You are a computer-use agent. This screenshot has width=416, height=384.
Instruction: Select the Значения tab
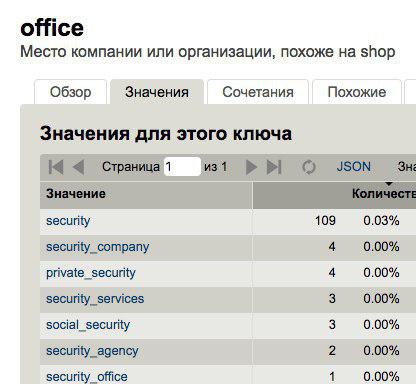(157, 92)
